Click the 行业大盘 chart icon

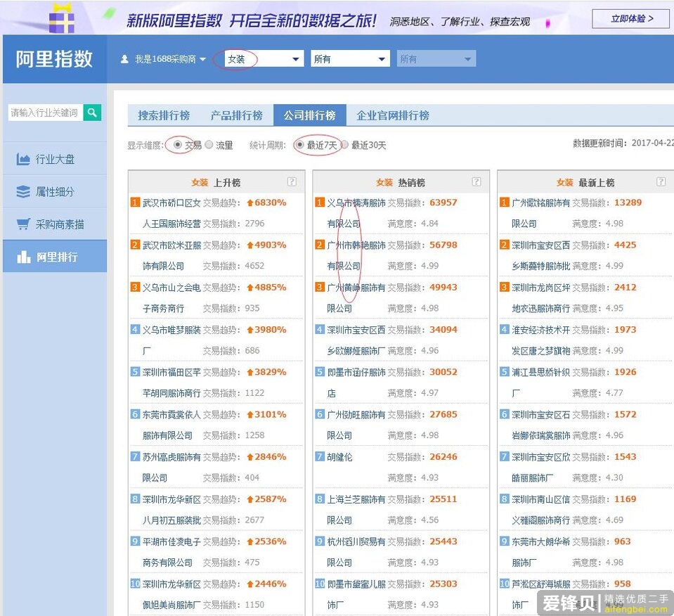point(22,159)
